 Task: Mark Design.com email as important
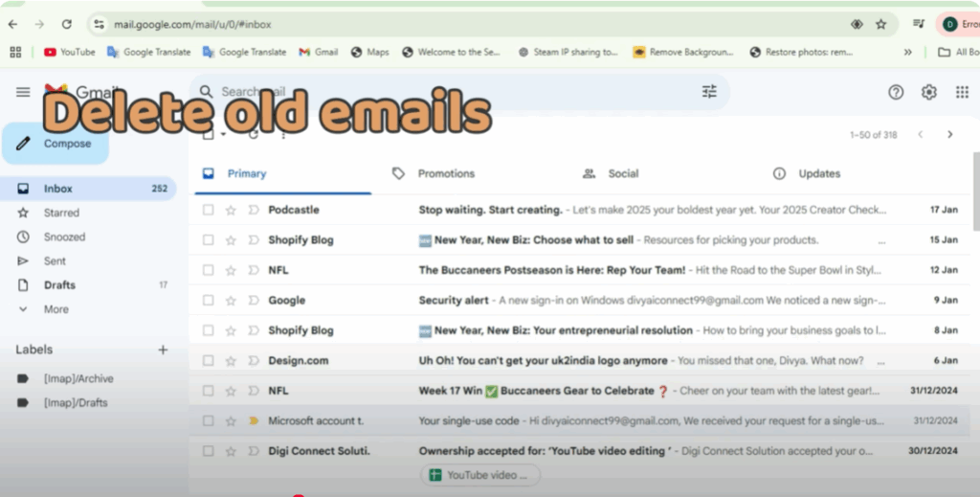(x=253, y=361)
